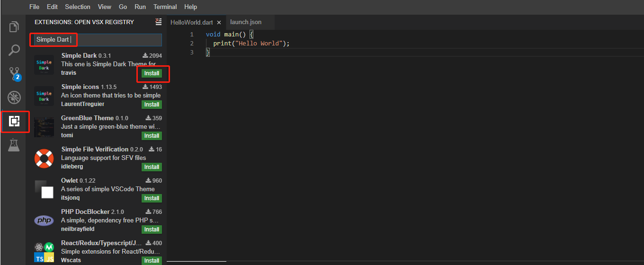Select the GreenBlue Theme 0.1.0 title
Image resolution: width=644 pixels, height=265 pixels.
tap(95, 118)
